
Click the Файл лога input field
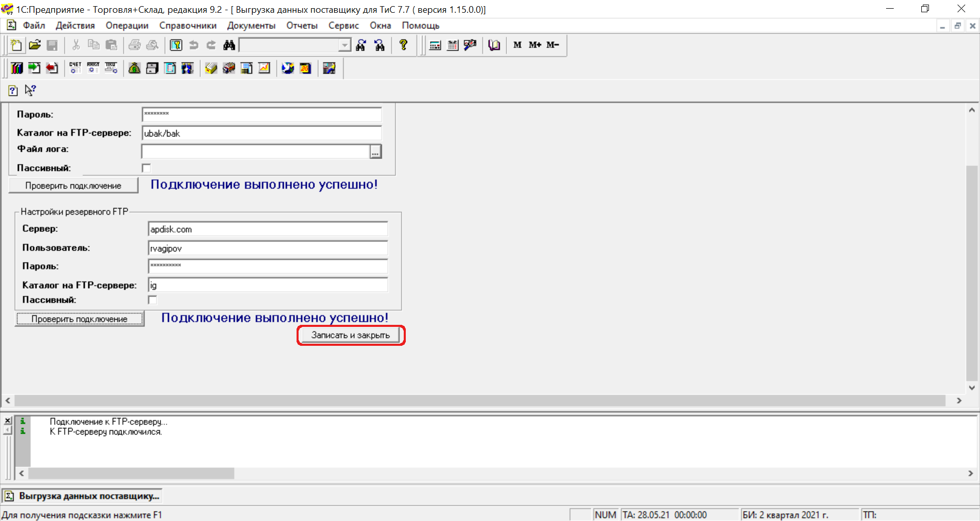click(x=256, y=152)
